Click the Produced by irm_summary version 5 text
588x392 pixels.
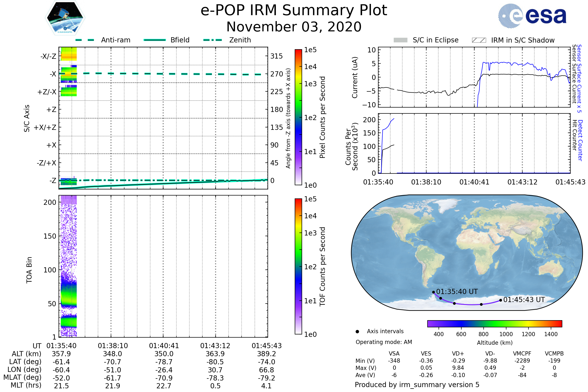point(417,385)
